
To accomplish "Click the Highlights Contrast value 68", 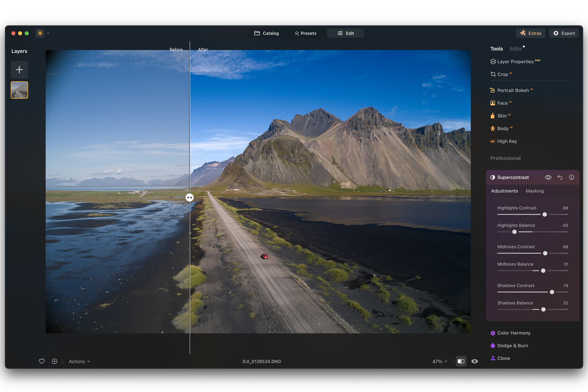I will 565,208.
